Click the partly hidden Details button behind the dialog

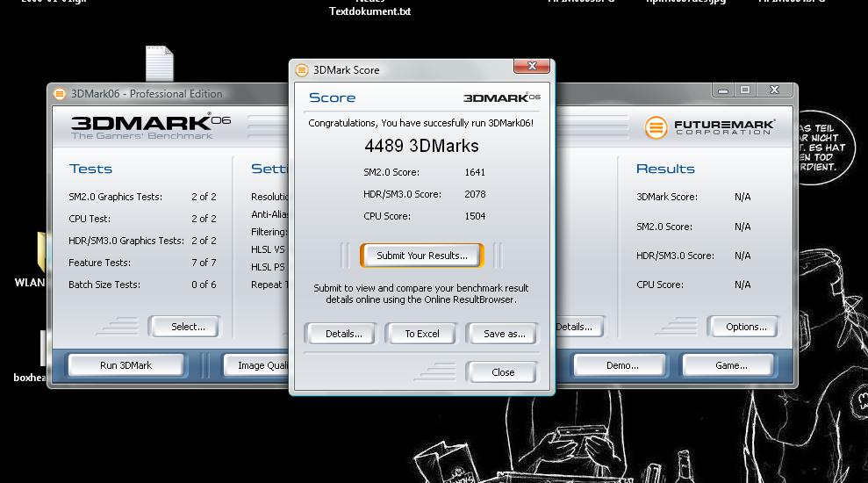click(x=579, y=327)
